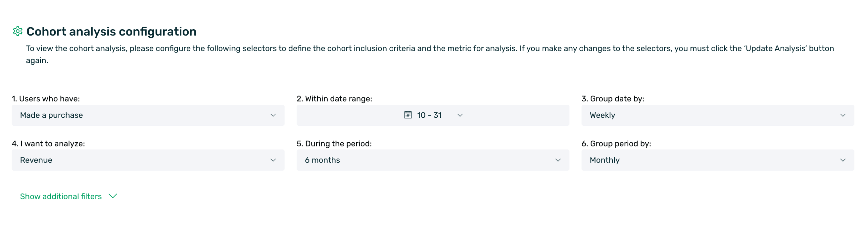Click the '1. Users who have:' label
868x233 pixels.
46,99
